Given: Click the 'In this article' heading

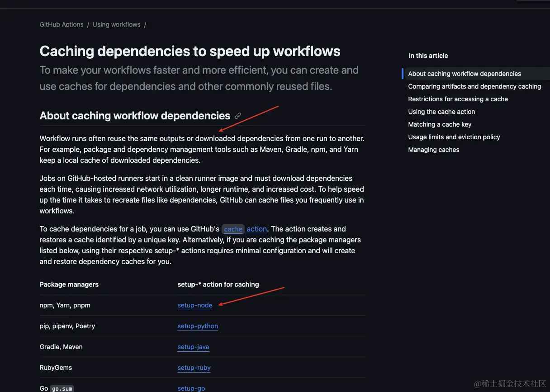Looking at the screenshot, I should point(428,56).
